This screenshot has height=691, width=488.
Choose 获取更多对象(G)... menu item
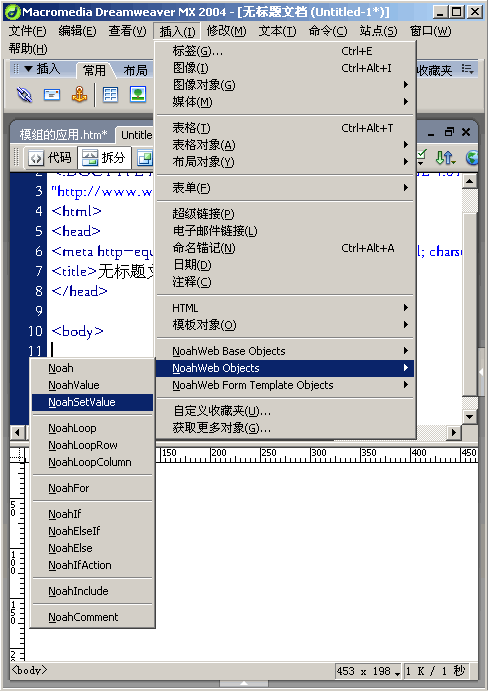coord(285,428)
